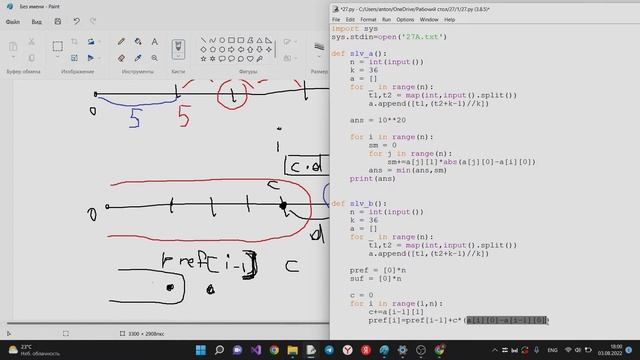Open Visual Studio from taskbar

coord(256,350)
